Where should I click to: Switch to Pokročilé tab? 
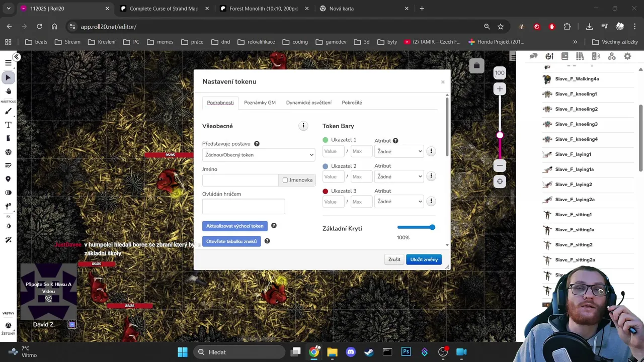(x=352, y=103)
